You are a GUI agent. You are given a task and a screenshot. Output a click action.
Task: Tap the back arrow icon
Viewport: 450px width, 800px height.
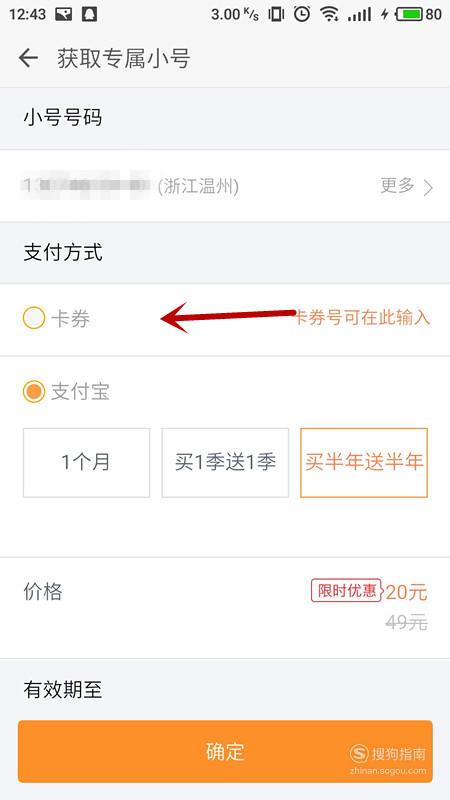pos(29,58)
